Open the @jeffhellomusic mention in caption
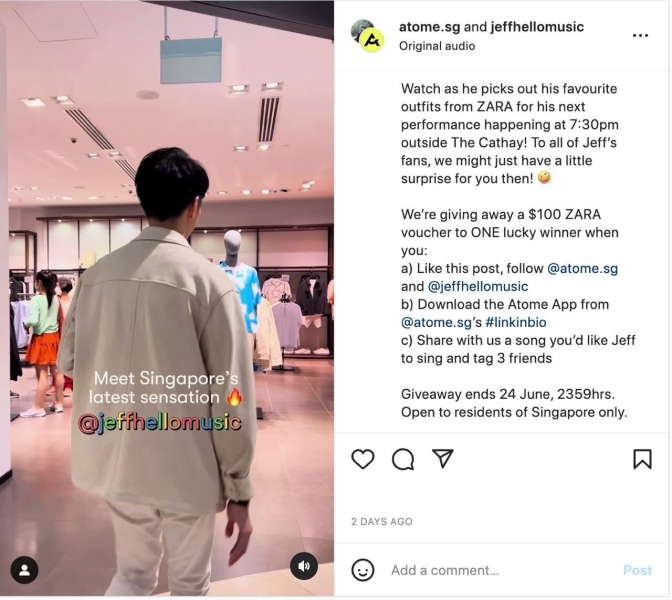This screenshot has width=672, height=600. coord(478,286)
